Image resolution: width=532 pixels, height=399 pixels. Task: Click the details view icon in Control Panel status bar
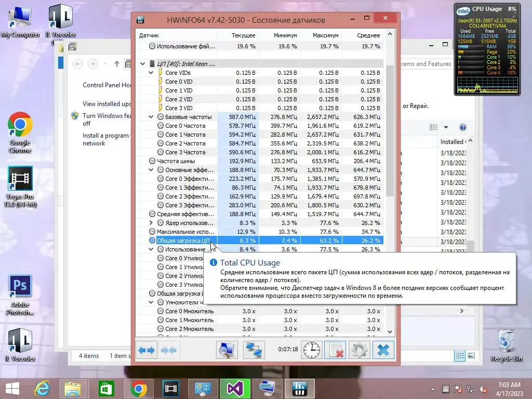point(460,355)
